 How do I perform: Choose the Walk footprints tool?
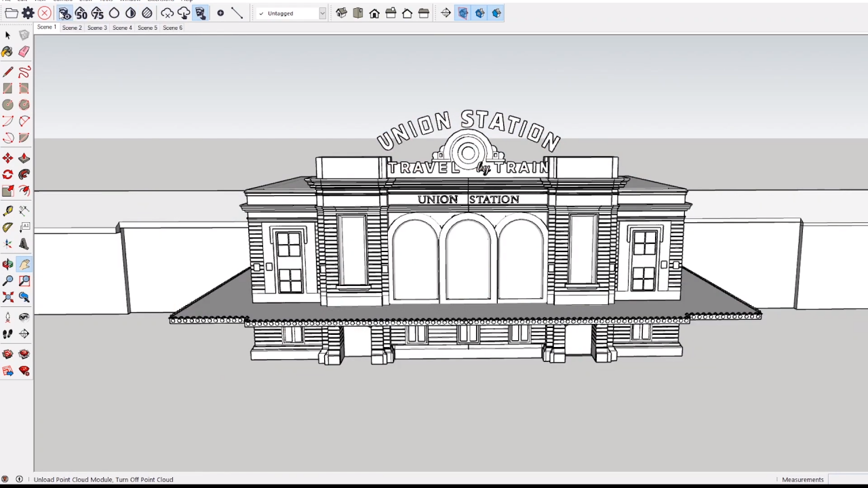coord(7,333)
